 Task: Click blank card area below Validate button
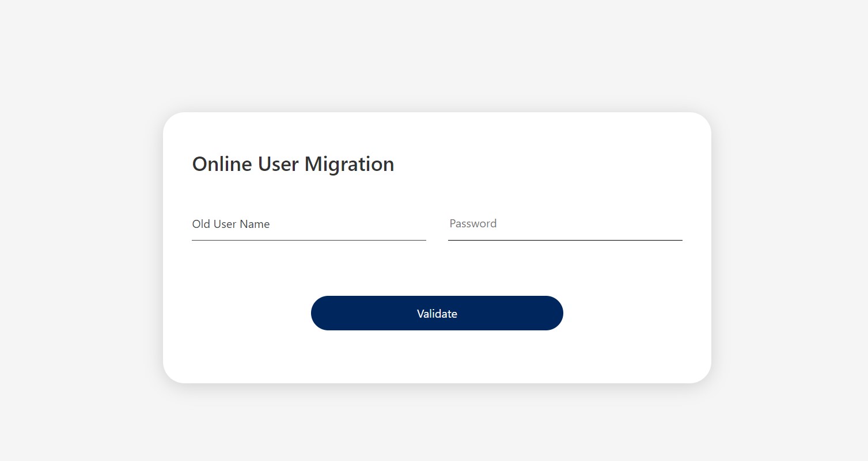[x=437, y=357]
